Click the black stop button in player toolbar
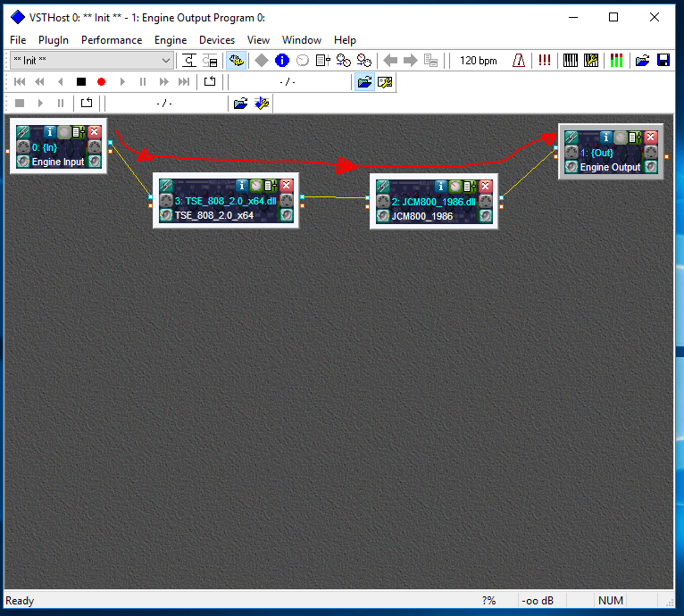The height and width of the screenshot is (616, 684). click(81, 81)
